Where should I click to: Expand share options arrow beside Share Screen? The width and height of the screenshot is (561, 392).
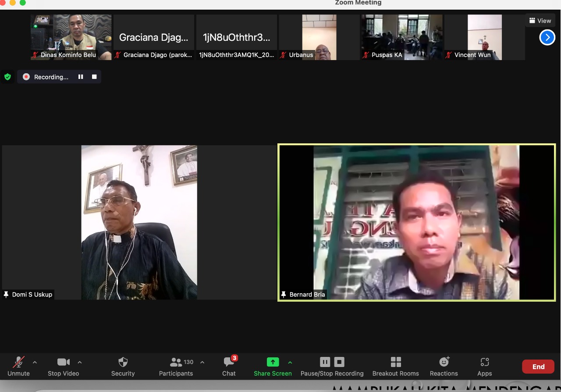(x=290, y=362)
